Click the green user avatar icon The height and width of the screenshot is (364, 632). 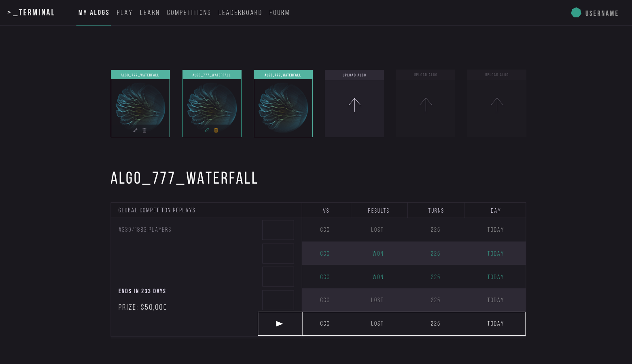pos(576,13)
